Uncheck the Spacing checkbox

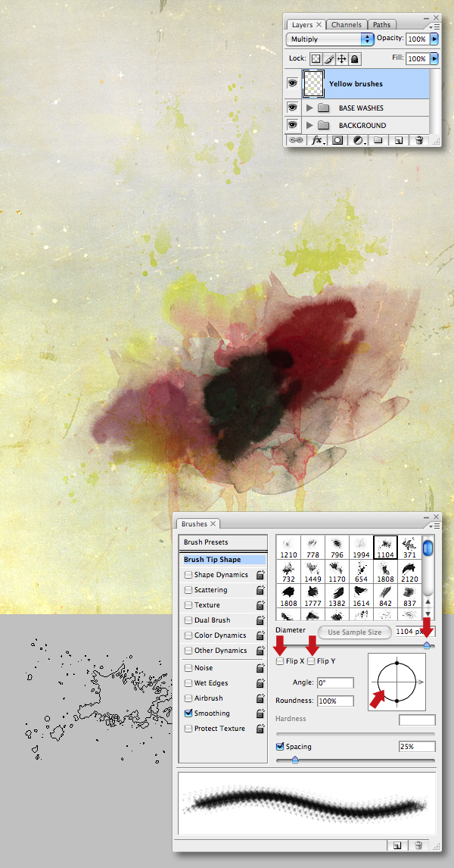[280, 747]
